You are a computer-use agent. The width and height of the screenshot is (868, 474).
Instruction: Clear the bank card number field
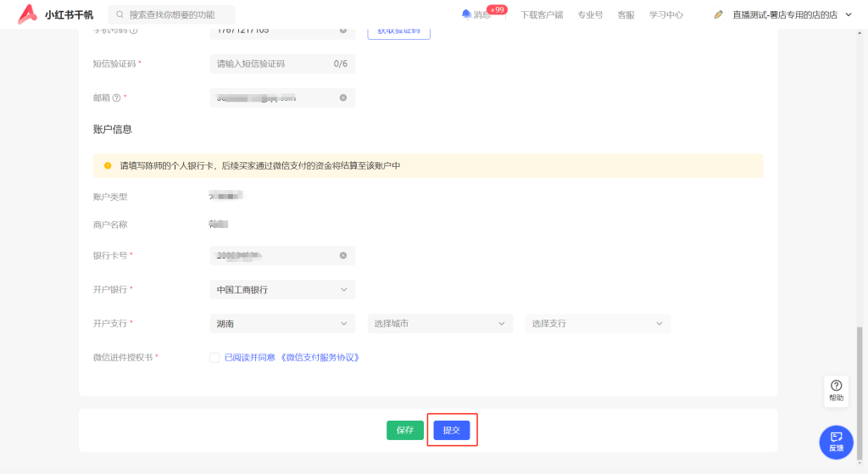click(x=343, y=256)
